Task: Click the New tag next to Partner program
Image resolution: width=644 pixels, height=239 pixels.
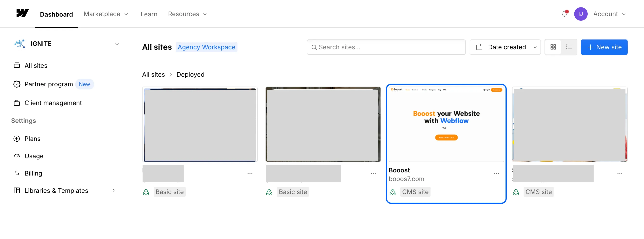Action: coord(84,84)
